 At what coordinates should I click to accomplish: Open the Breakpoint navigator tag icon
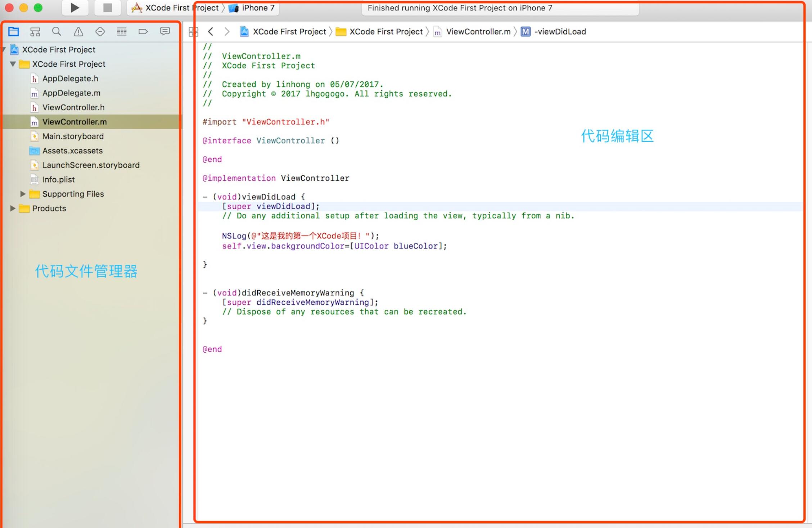pyautogui.click(x=143, y=32)
